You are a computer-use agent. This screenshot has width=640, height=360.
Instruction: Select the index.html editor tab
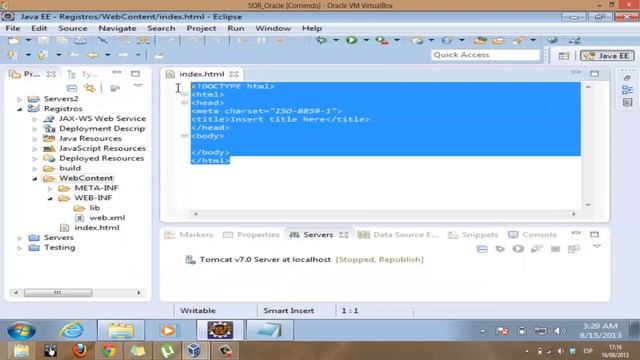pos(202,74)
